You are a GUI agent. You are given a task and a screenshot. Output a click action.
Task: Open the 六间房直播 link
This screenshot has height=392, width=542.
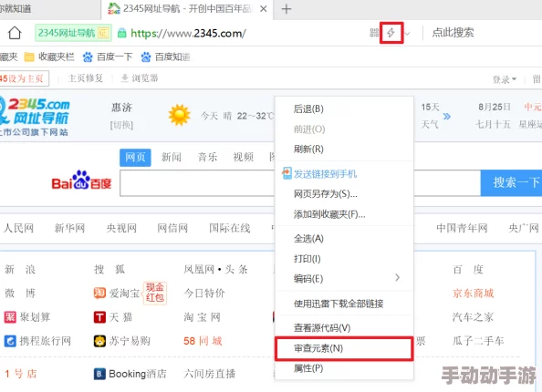210,374
